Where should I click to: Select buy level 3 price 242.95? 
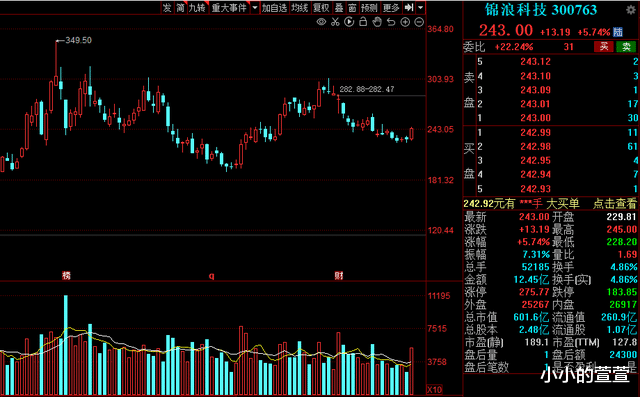coord(536,160)
